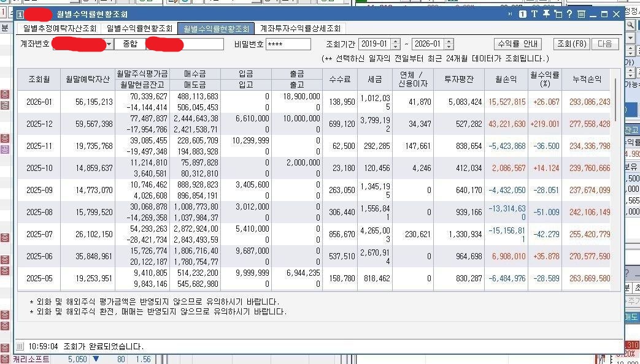Click the 조회(F8) query button
Viewport: 640px width, 364px height.
(x=571, y=44)
